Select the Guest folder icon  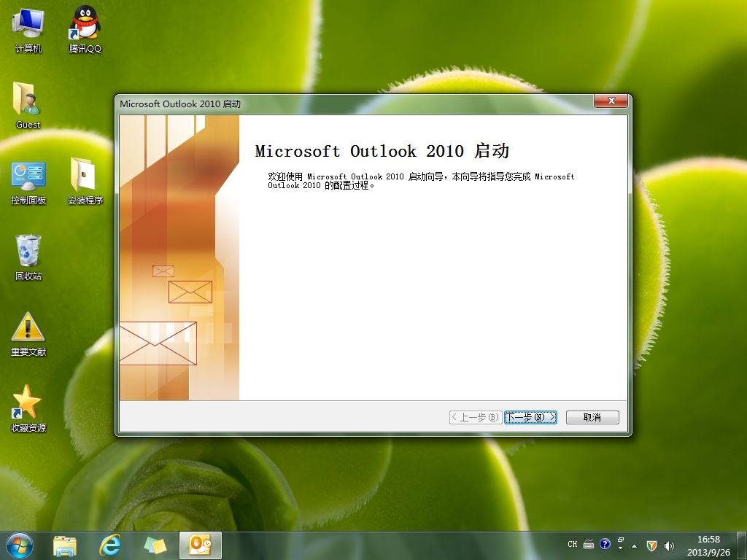[28, 105]
